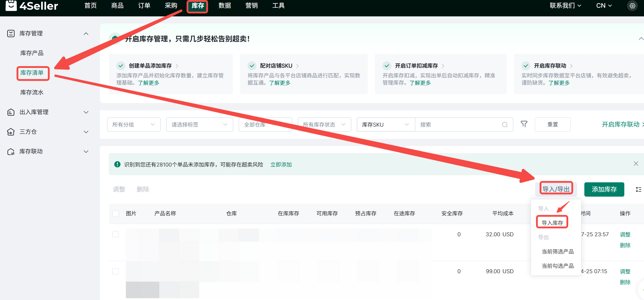Screen dimensions: 644x300
Task: Click the search magnifier icon
Action: click(504, 125)
